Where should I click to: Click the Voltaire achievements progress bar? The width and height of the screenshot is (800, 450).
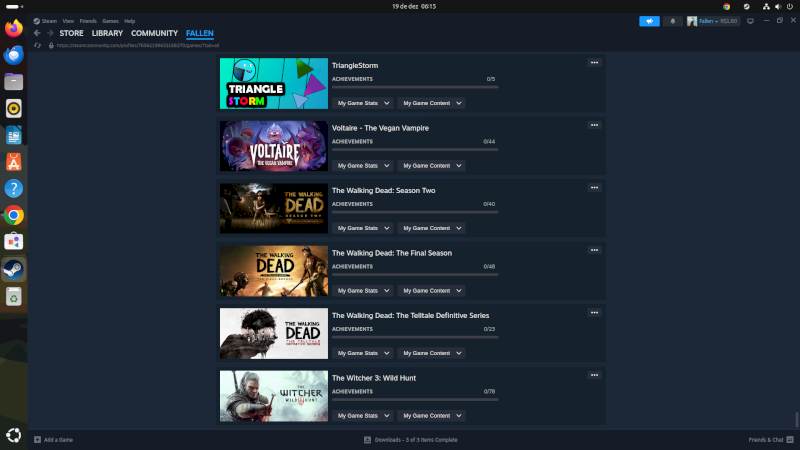click(x=414, y=150)
